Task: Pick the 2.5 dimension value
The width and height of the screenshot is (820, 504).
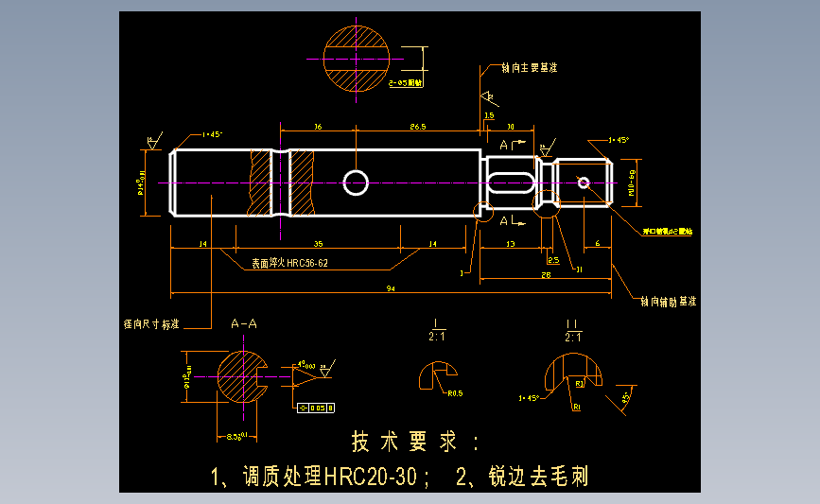Action: (x=553, y=260)
